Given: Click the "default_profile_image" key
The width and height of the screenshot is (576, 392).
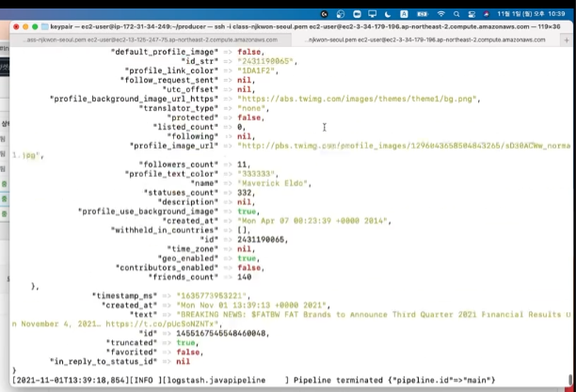Looking at the screenshot, I should (164, 52).
